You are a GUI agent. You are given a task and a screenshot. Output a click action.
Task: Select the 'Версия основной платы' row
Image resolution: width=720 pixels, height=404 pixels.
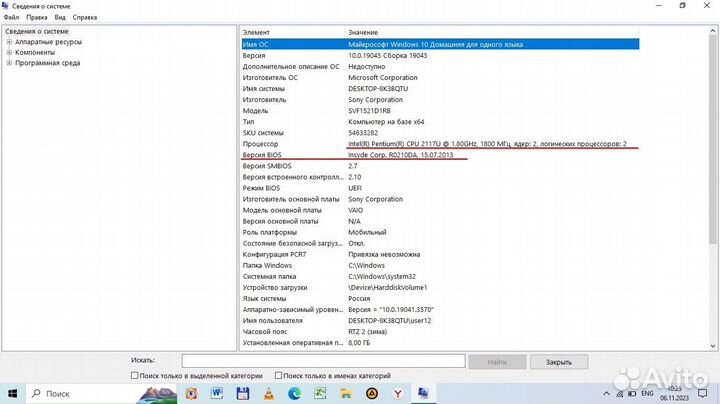click(x=440, y=221)
